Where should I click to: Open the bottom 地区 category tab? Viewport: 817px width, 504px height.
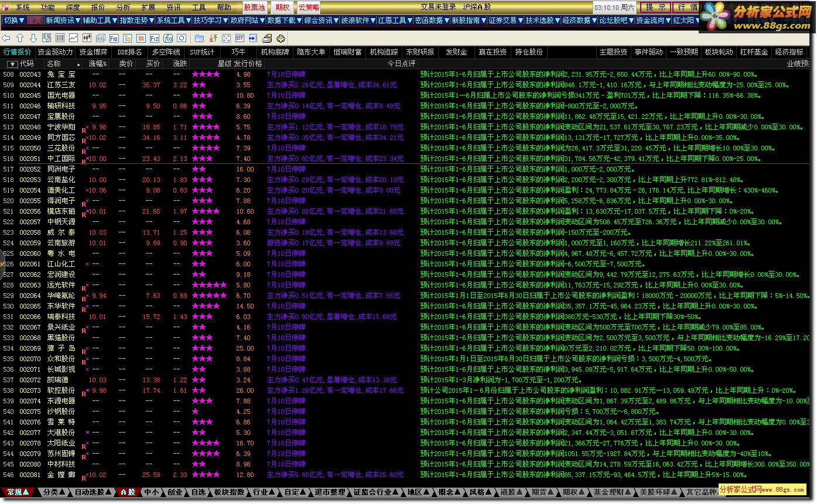coord(418,492)
